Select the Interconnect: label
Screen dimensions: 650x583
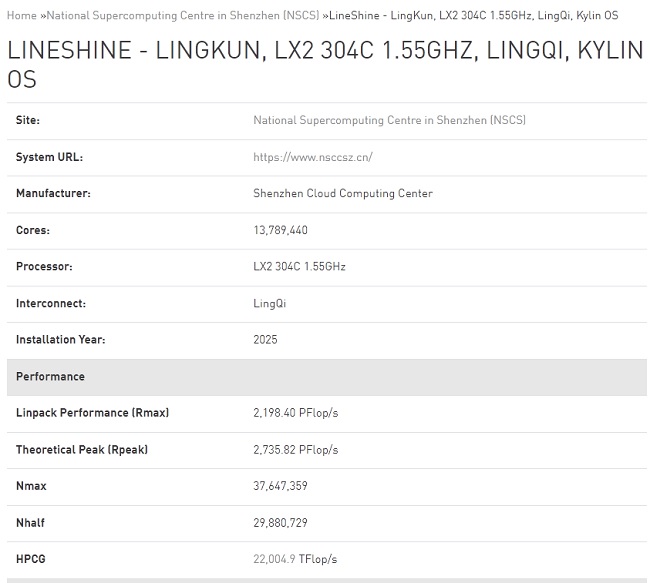coord(51,304)
